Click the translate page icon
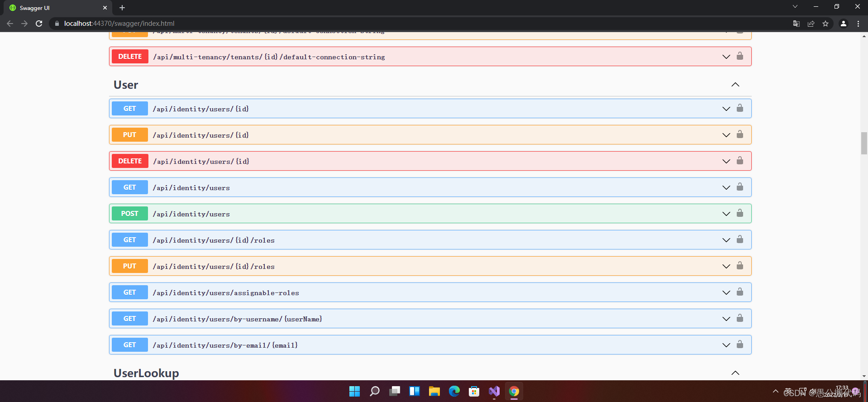Image resolution: width=868 pixels, height=402 pixels. (x=796, y=24)
